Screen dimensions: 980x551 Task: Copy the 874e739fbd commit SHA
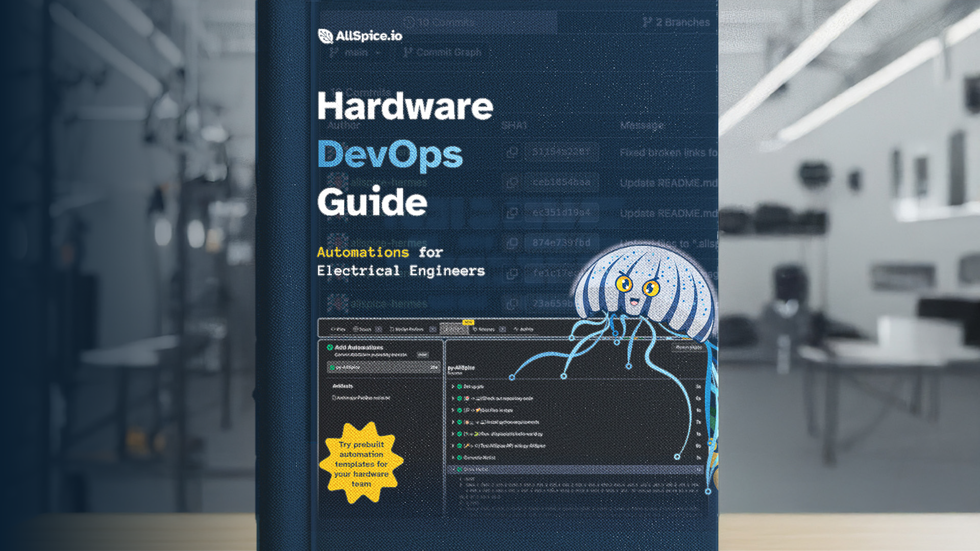[x=512, y=243]
